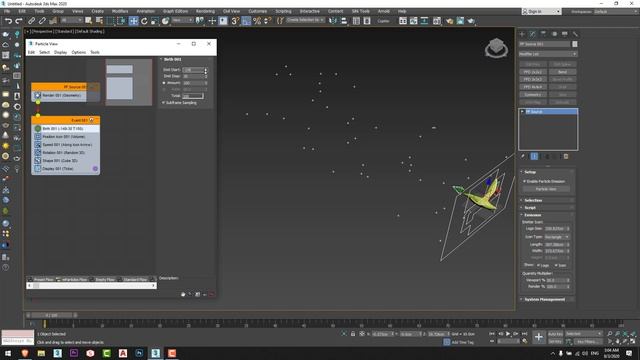This screenshot has height=360, width=640.
Task: Click the FFD 2x2x2 modifier button
Action: [x=533, y=72]
